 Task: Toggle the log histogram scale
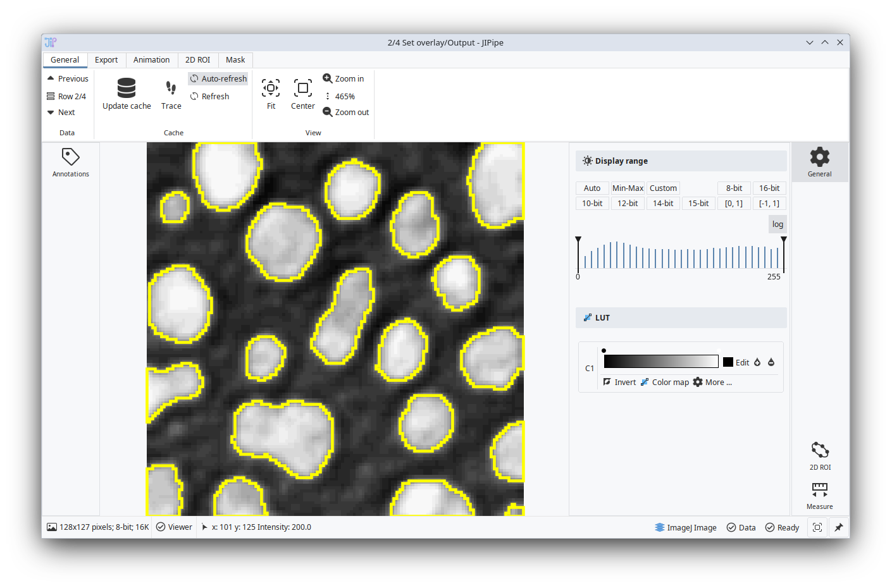pyautogui.click(x=777, y=224)
